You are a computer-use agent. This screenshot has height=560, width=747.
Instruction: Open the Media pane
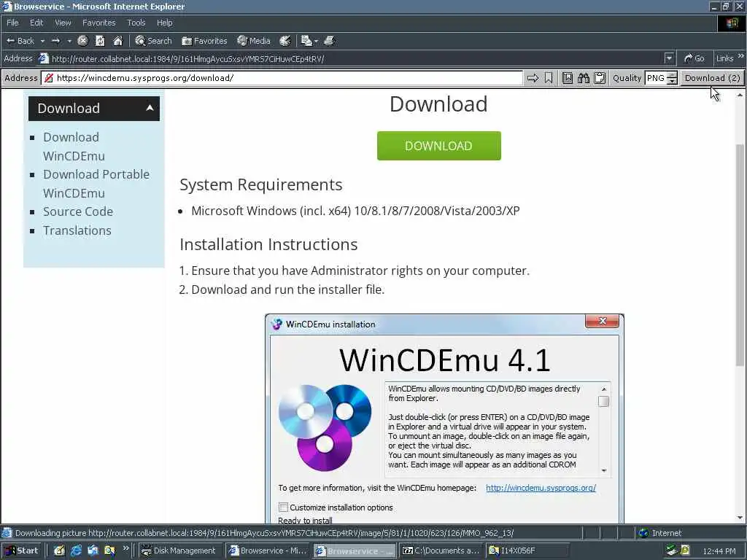click(x=254, y=41)
